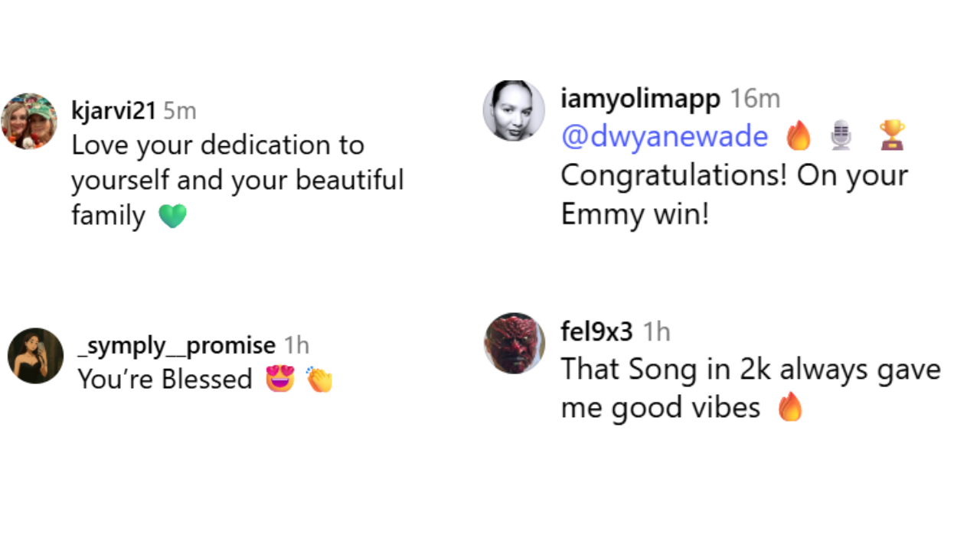This screenshot has width=980, height=551.
Task: Click the fel9x3 username
Action: coord(596,331)
